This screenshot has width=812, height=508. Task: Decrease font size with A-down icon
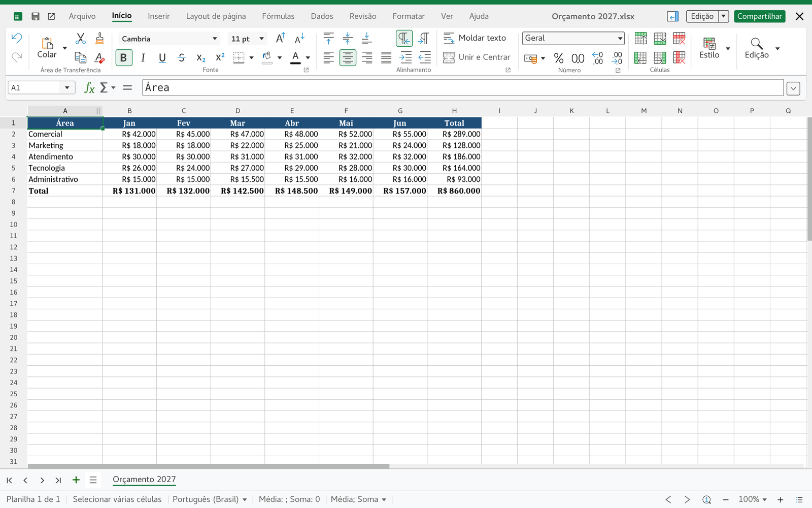pos(300,38)
